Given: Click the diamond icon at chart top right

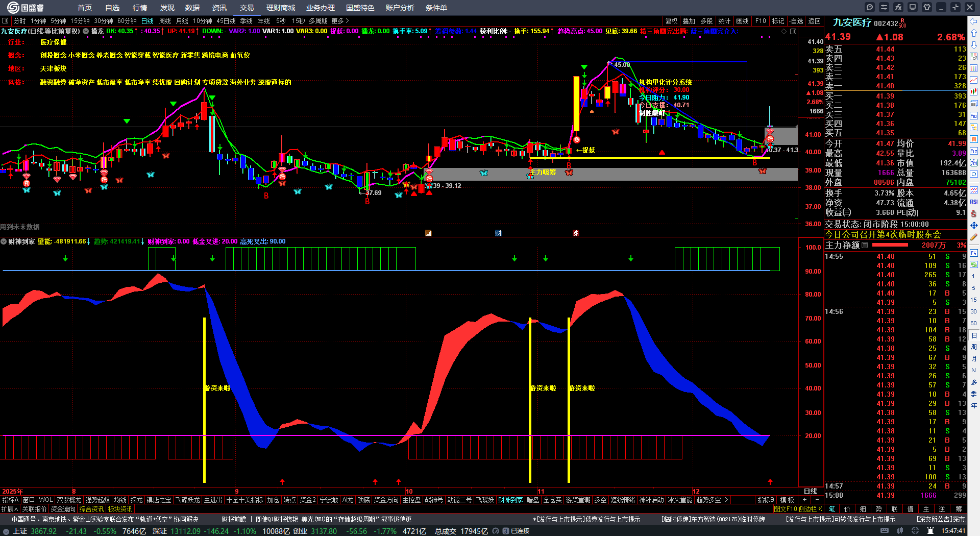Looking at the screenshot, I should (784, 31).
